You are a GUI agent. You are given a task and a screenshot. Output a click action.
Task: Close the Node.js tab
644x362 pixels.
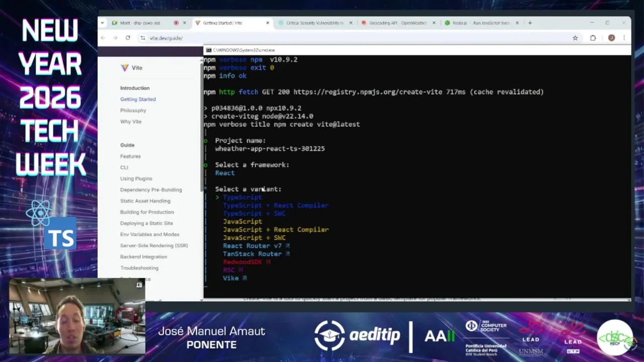pos(517,23)
